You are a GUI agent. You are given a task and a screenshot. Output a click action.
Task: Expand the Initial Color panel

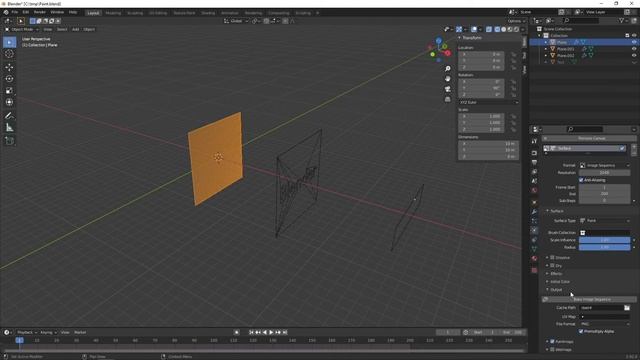coord(559,282)
